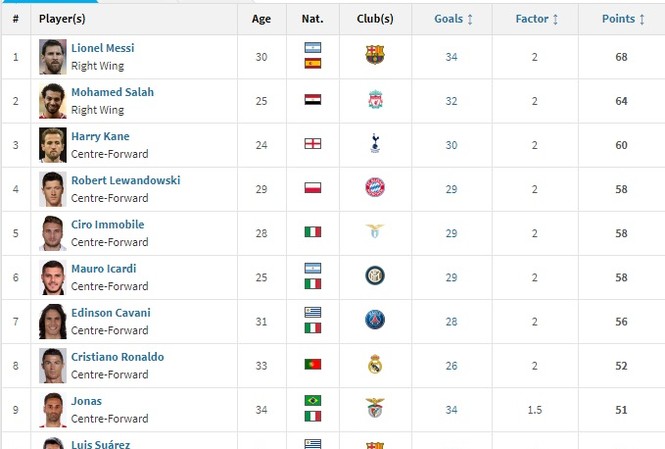Screen dimensions: 665x449
Task: Click the Paris Saint-Germain club crest
Action: click(x=375, y=320)
